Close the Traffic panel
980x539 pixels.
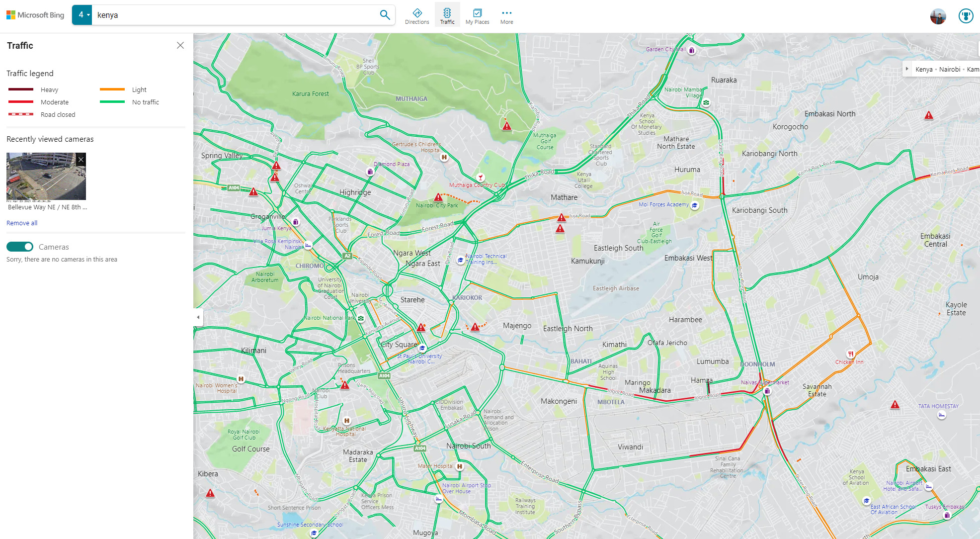point(180,45)
